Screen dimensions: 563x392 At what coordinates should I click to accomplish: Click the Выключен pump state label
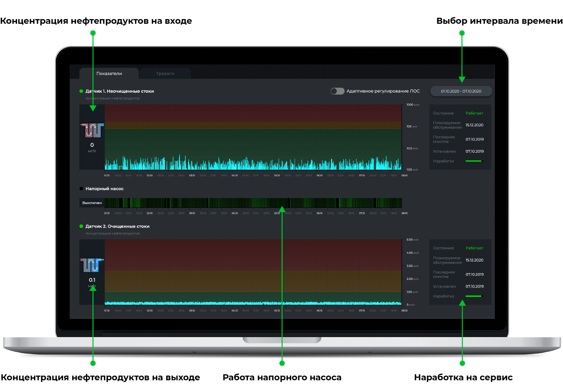(92, 203)
